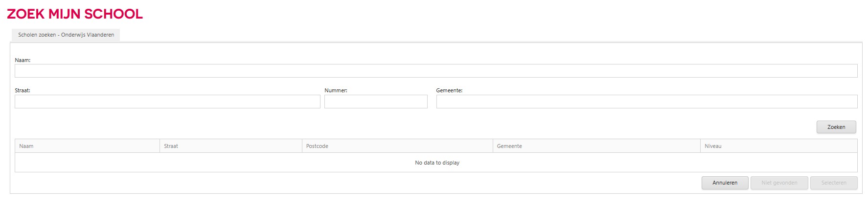Click the Niet gevonden button
Image resolution: width=868 pixels, height=208 pixels.
[779, 183]
